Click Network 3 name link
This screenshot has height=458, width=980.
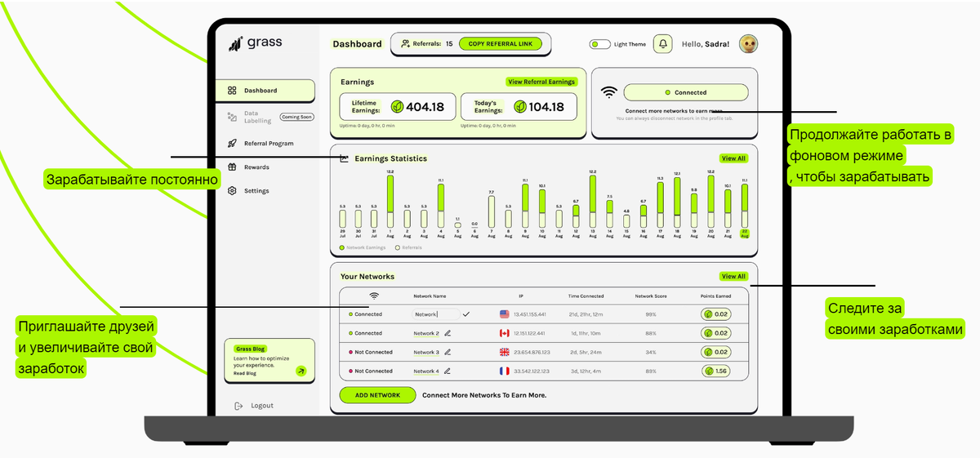425,352
